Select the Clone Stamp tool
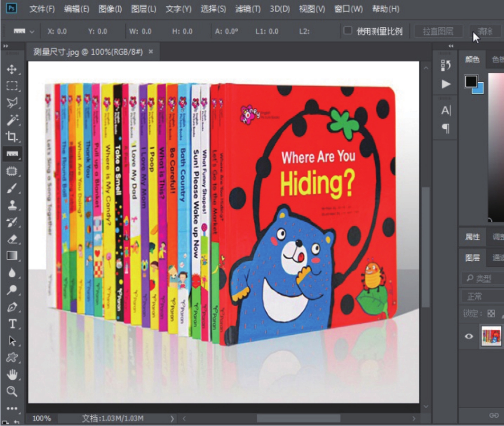504x426 pixels. coord(12,205)
